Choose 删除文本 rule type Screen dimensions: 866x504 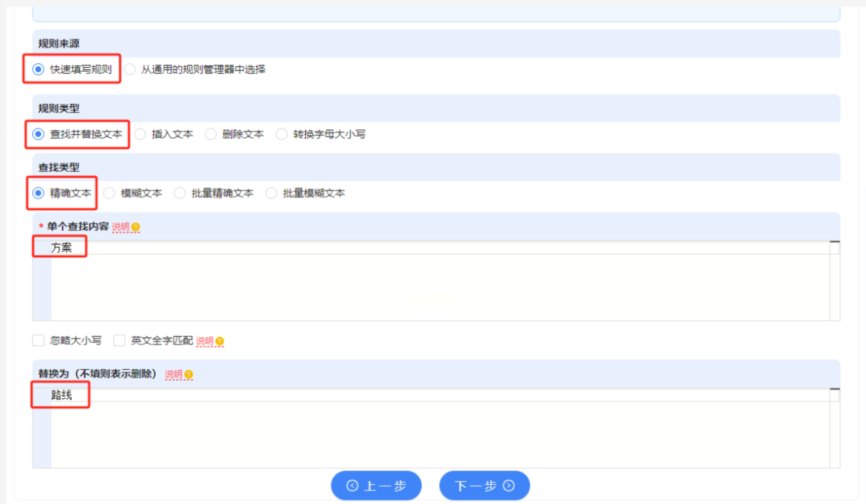(x=211, y=134)
